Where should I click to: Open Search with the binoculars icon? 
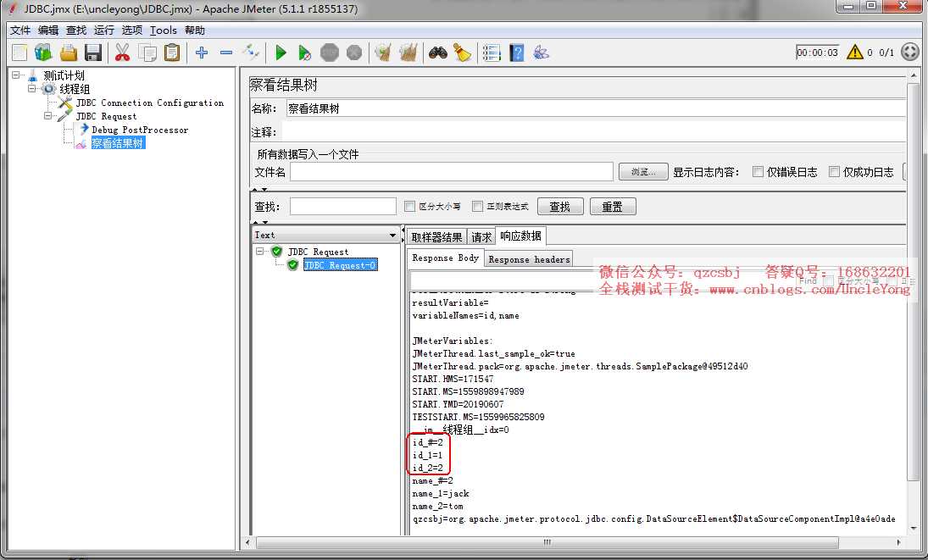(x=437, y=53)
